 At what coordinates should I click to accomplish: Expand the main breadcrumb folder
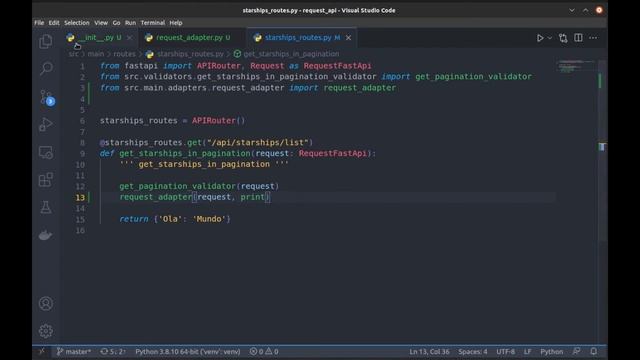(x=96, y=54)
